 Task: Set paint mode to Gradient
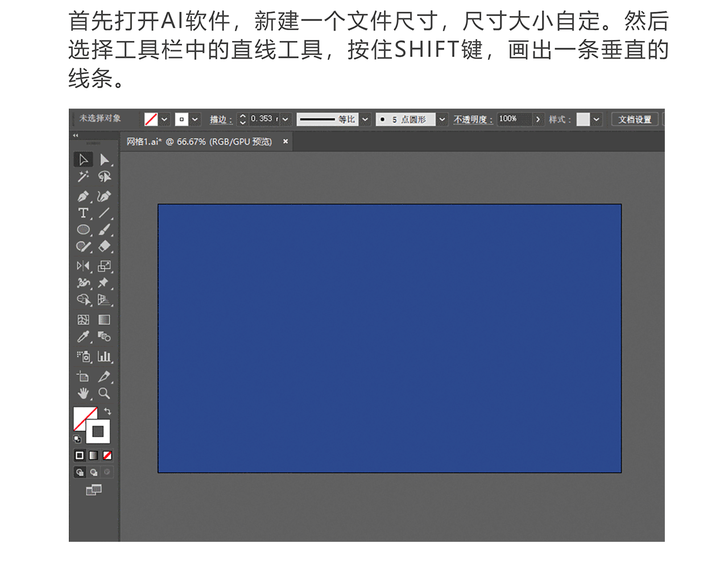[93, 455]
